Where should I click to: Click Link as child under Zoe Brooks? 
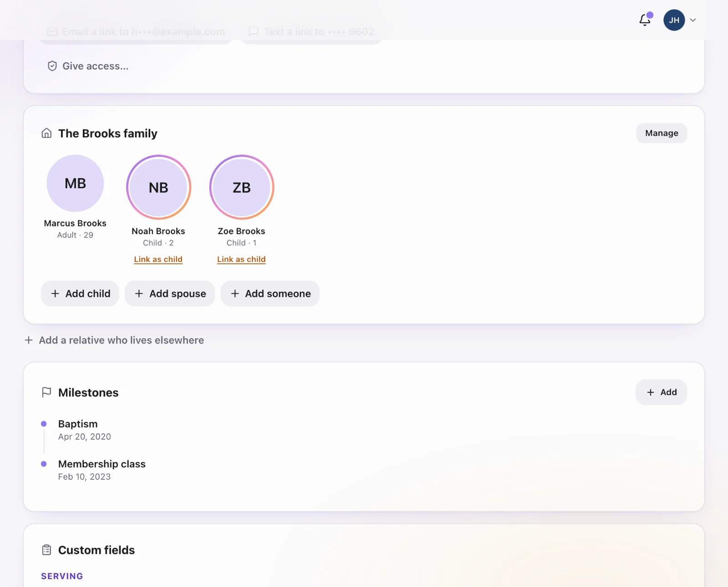242,259
